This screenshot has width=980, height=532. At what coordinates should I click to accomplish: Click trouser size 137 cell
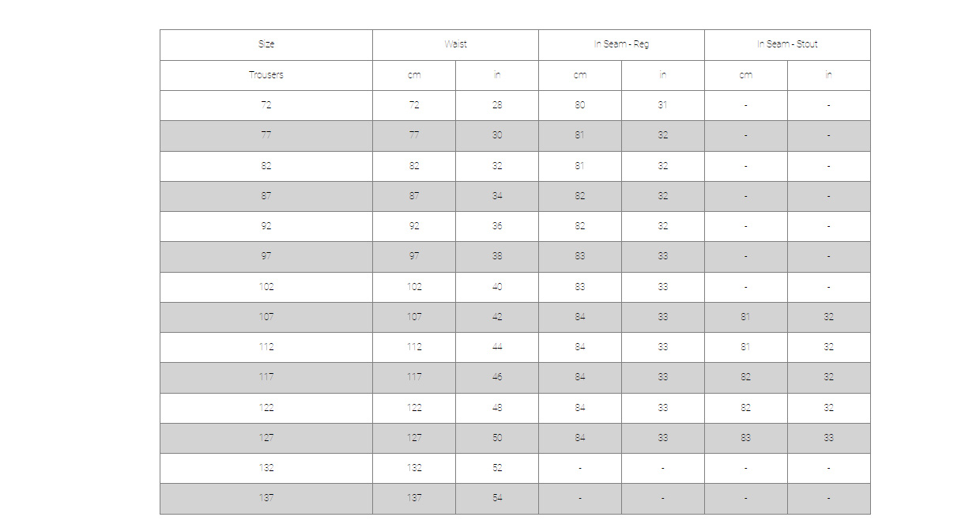coord(266,499)
